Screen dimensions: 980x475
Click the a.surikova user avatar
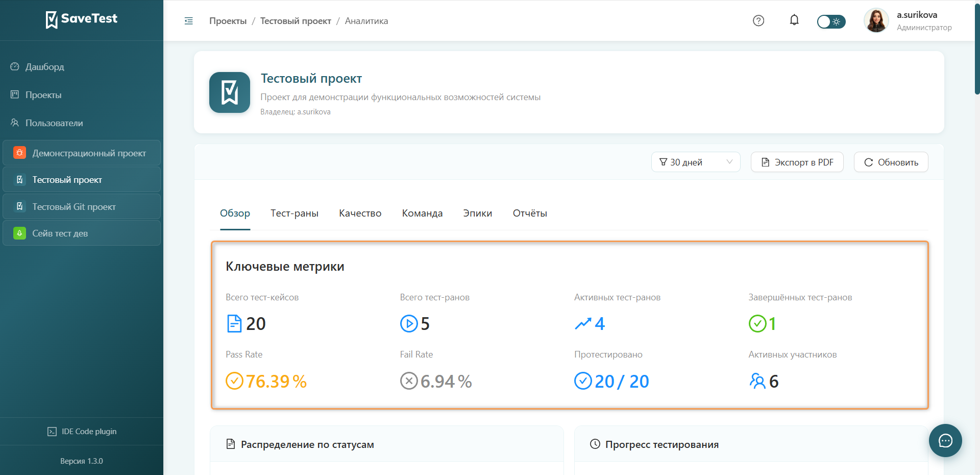[876, 20]
